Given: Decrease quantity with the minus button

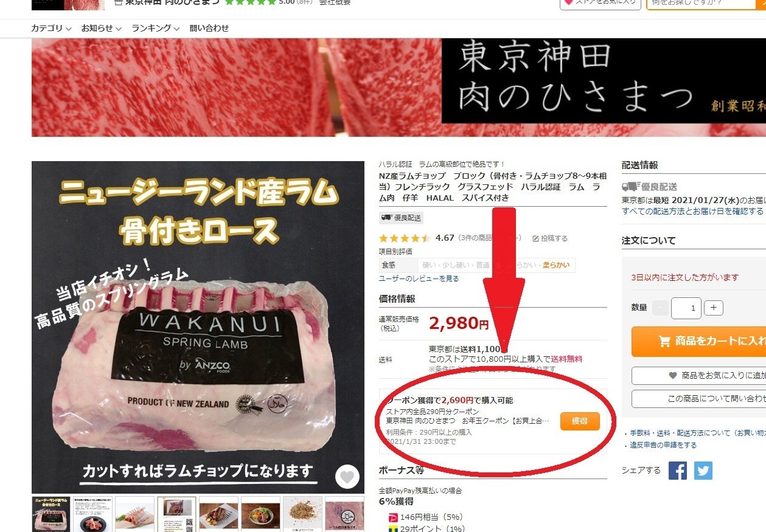Looking at the screenshot, I should 660,308.
